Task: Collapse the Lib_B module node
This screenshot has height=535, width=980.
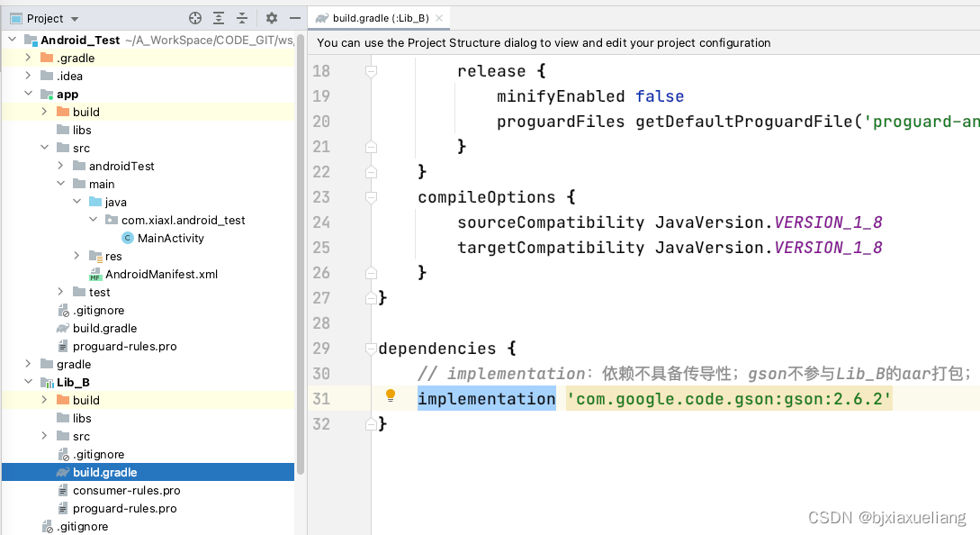Action: click(28, 382)
